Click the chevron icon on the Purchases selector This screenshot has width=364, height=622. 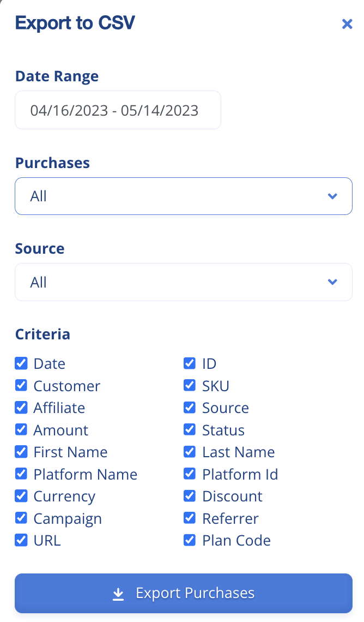(x=332, y=196)
